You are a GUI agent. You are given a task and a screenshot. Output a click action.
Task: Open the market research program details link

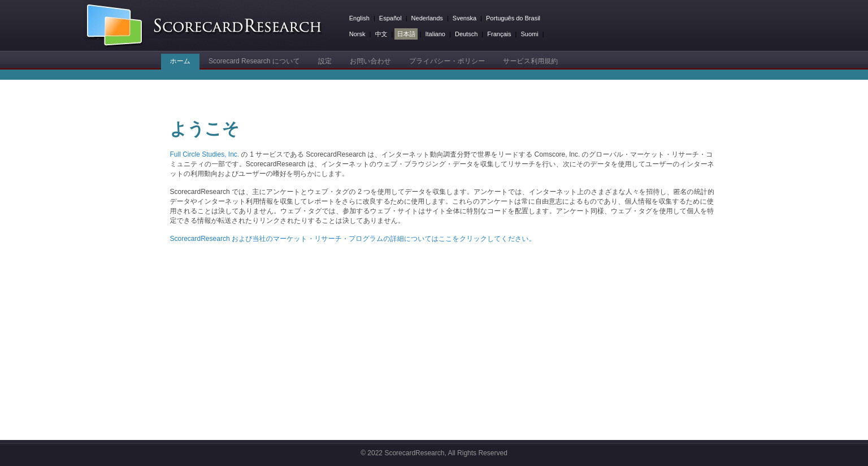point(353,239)
